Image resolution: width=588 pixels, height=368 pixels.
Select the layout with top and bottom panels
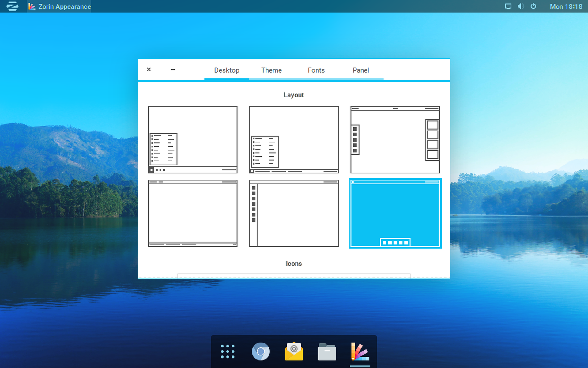(x=193, y=213)
